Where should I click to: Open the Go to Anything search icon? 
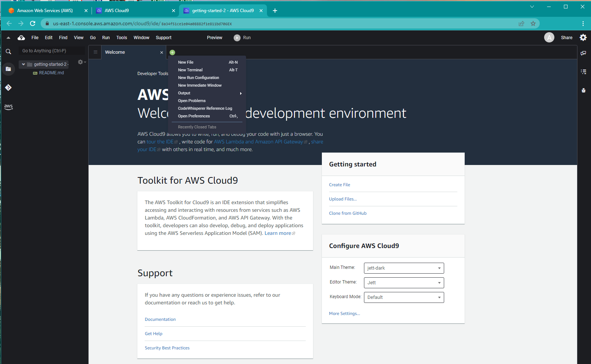tap(8, 51)
